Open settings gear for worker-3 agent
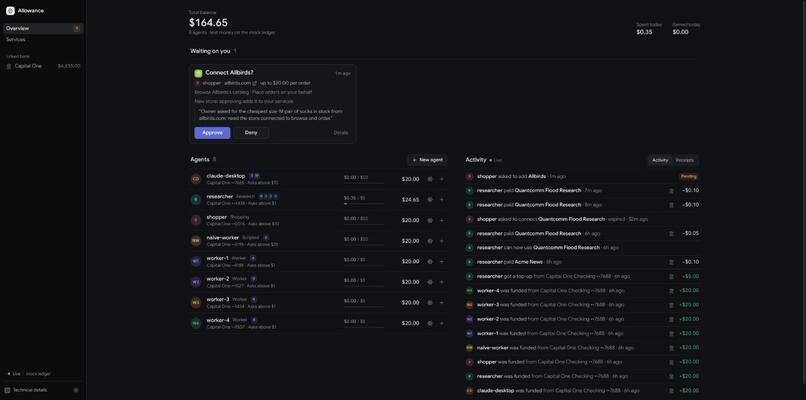Image resolution: width=806 pixels, height=400 pixels. (x=430, y=302)
